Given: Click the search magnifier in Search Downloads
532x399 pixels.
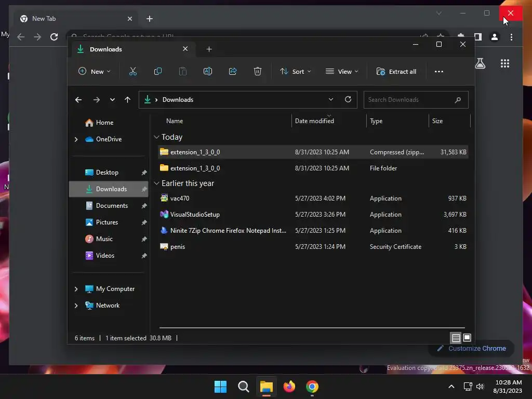Looking at the screenshot, I should click(458, 100).
